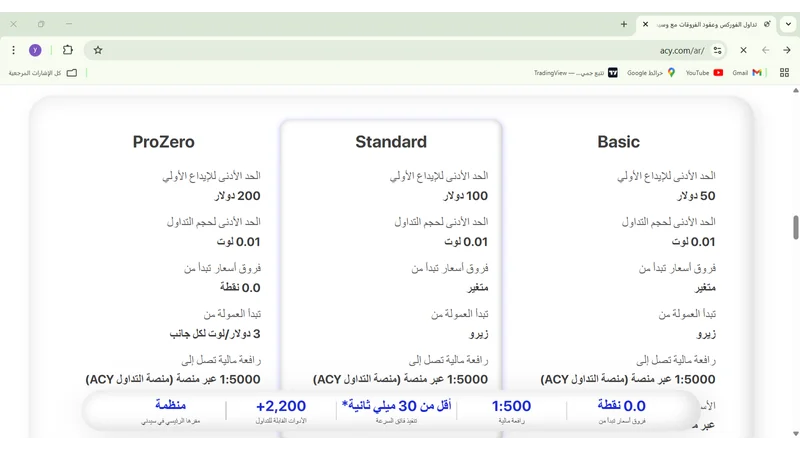The image size is (800, 450).
Task: Open the all bookmarks folder
Action: coord(43,73)
